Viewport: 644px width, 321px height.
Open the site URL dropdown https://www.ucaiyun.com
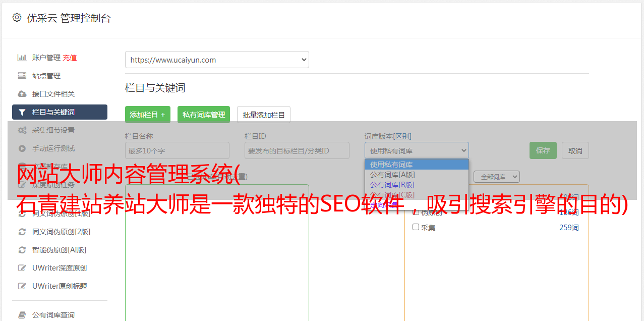[x=217, y=60]
